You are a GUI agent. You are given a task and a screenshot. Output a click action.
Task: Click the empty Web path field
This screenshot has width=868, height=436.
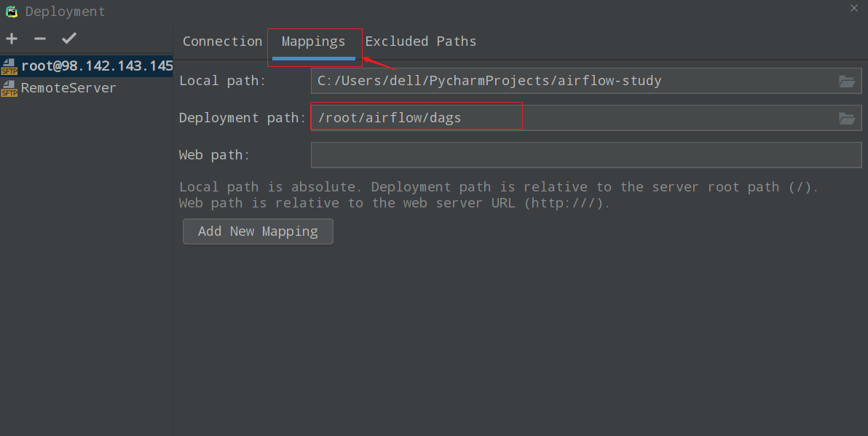[585, 155]
